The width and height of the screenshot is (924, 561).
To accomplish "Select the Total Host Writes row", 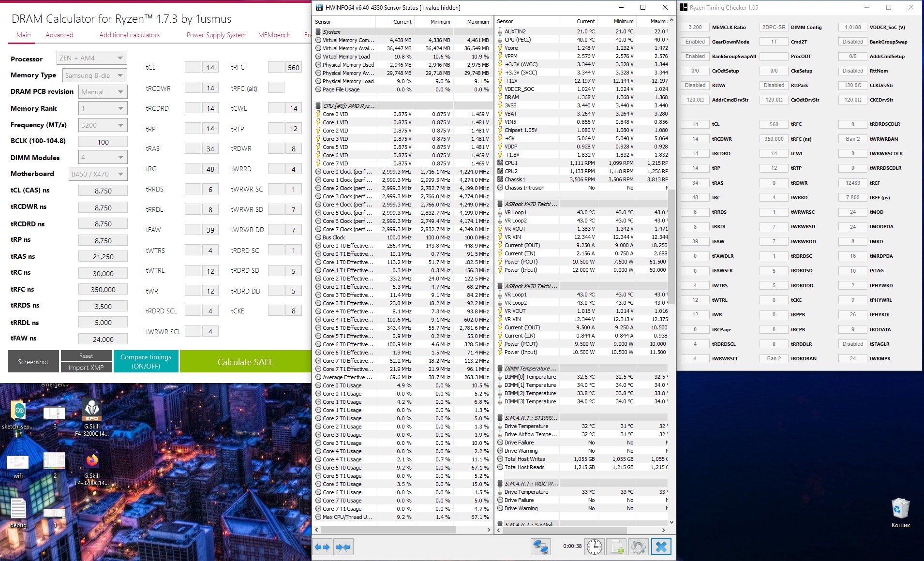I will 582,459.
